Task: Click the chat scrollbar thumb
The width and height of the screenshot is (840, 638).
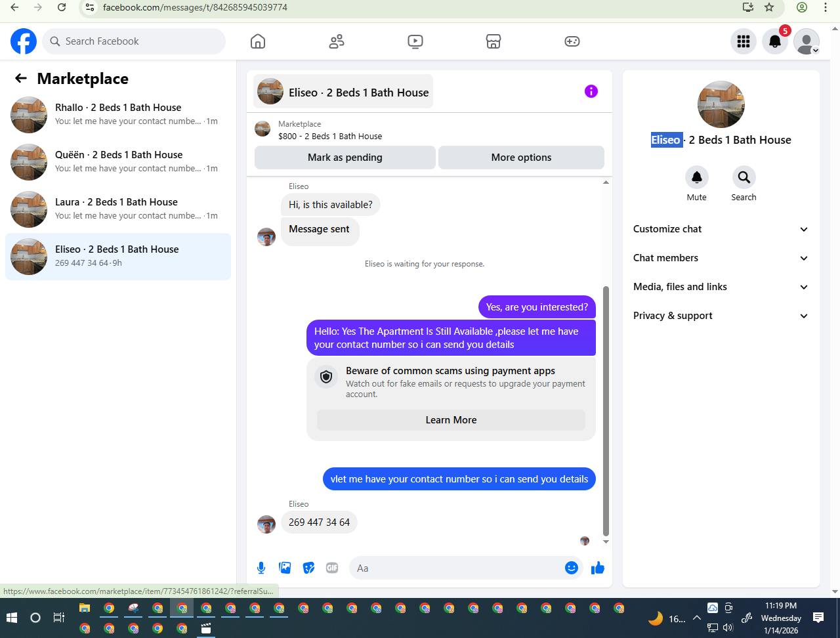Action: coord(606,410)
